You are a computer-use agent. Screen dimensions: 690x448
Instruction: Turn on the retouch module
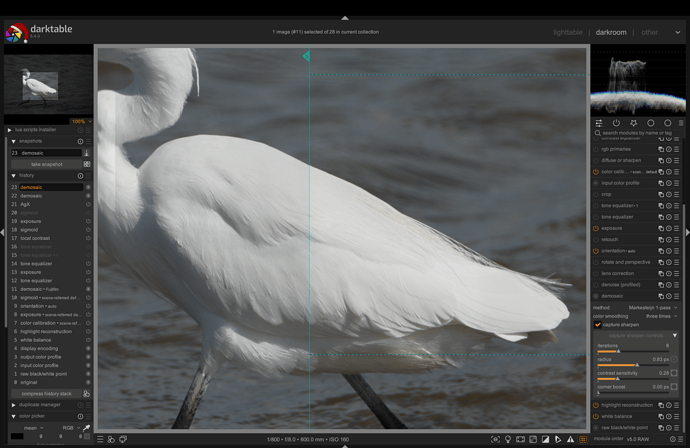(x=596, y=240)
